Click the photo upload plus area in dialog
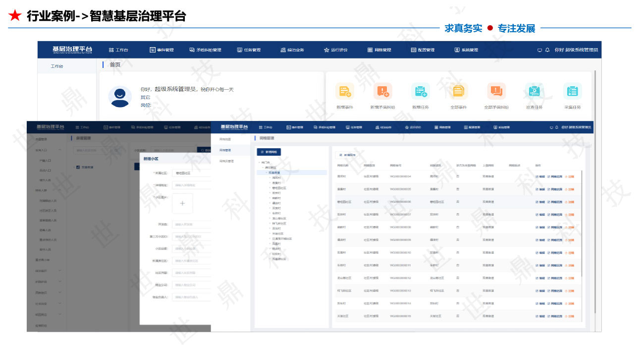644x352 pixels. tap(182, 203)
